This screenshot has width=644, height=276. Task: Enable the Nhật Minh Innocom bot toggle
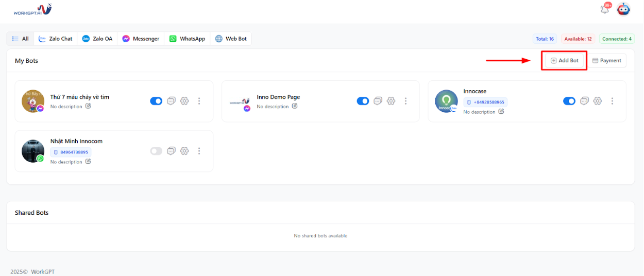[x=156, y=151]
